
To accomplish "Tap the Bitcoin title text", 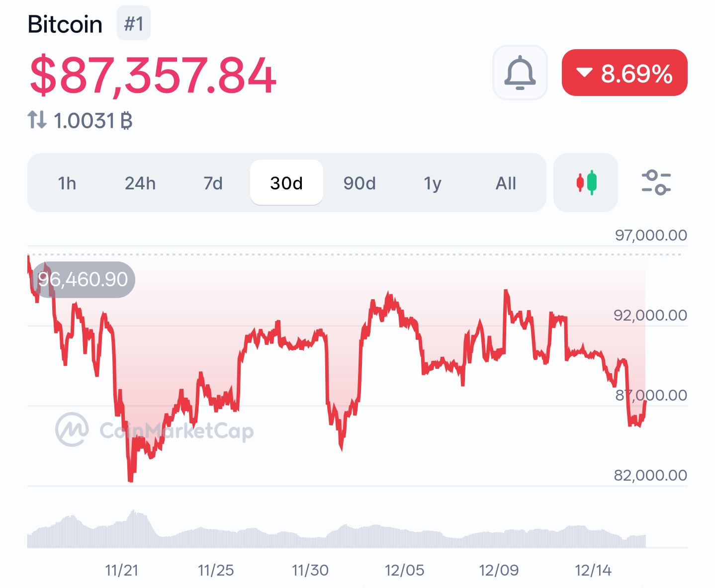I will [x=65, y=24].
